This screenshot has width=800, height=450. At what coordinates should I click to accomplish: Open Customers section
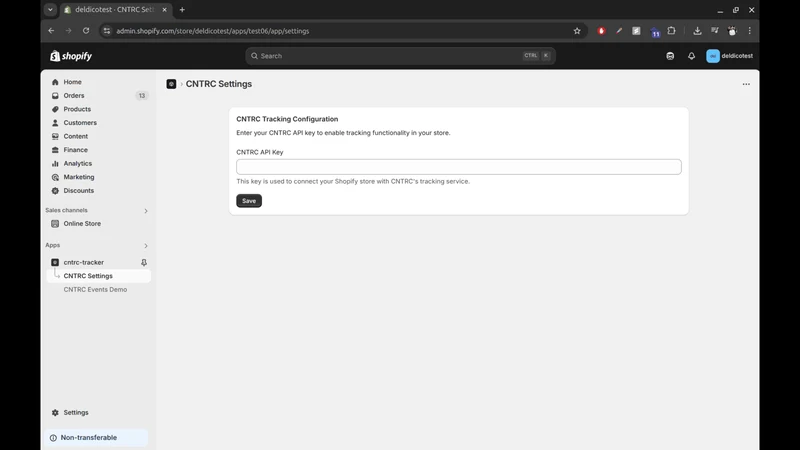coord(80,123)
